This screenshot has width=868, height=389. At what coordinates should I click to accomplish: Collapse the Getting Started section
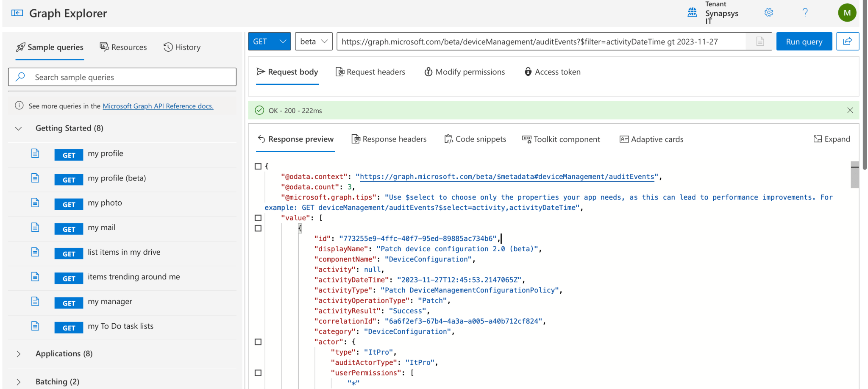pos(18,128)
